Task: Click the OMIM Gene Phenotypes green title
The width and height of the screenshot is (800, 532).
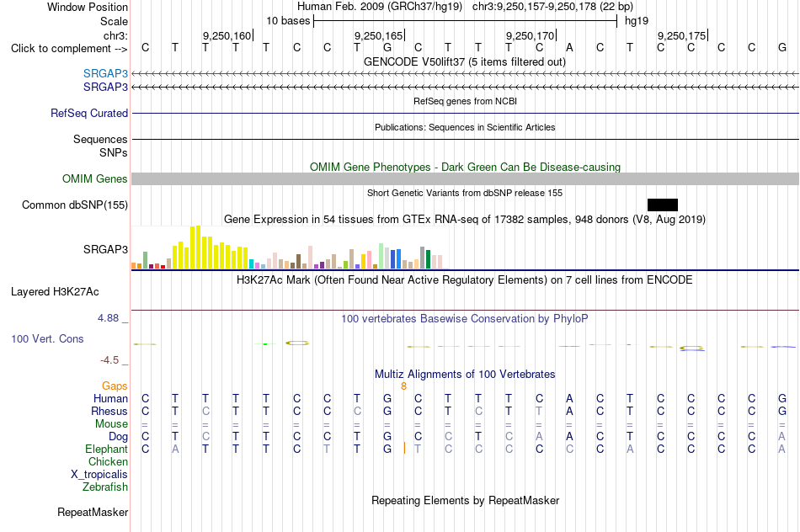Action: click(465, 167)
